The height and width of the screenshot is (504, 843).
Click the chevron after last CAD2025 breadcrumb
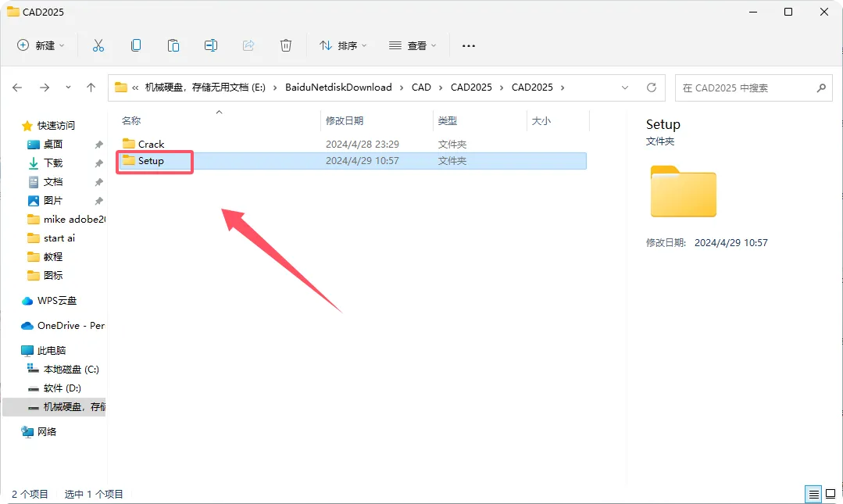(563, 88)
